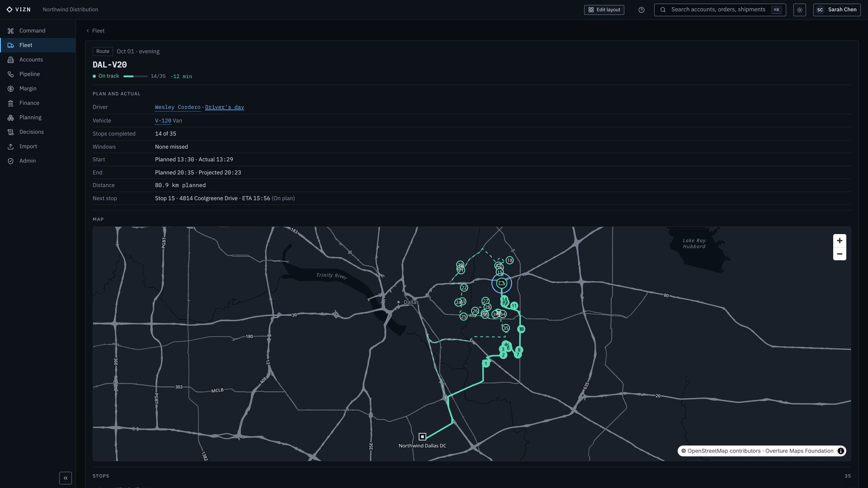868x488 pixels.
Task: Open the Driver's day link
Action: [224, 108]
